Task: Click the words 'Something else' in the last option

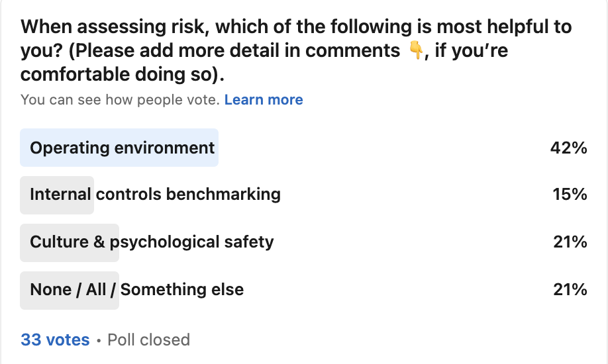Action: [x=182, y=290]
